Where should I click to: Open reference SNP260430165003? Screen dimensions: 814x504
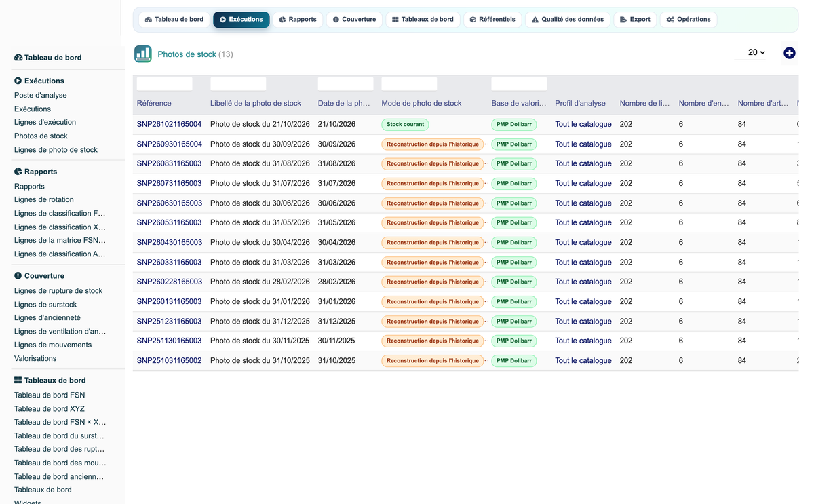pyautogui.click(x=169, y=242)
